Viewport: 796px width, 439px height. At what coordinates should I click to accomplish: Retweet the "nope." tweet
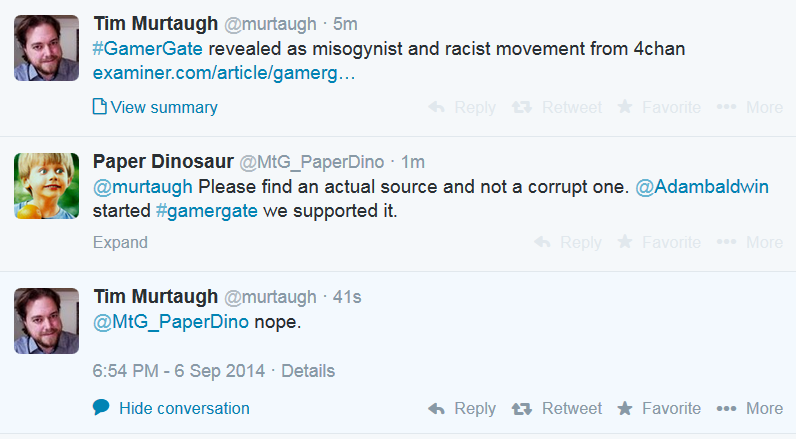click(x=558, y=408)
